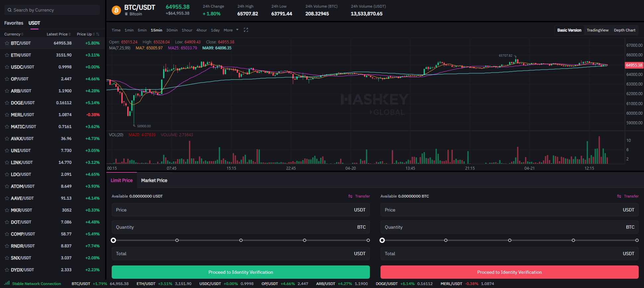Screen dimensions: 644x288
Task: Favorite COMP/USDT via star
Action: [x=7, y=234]
